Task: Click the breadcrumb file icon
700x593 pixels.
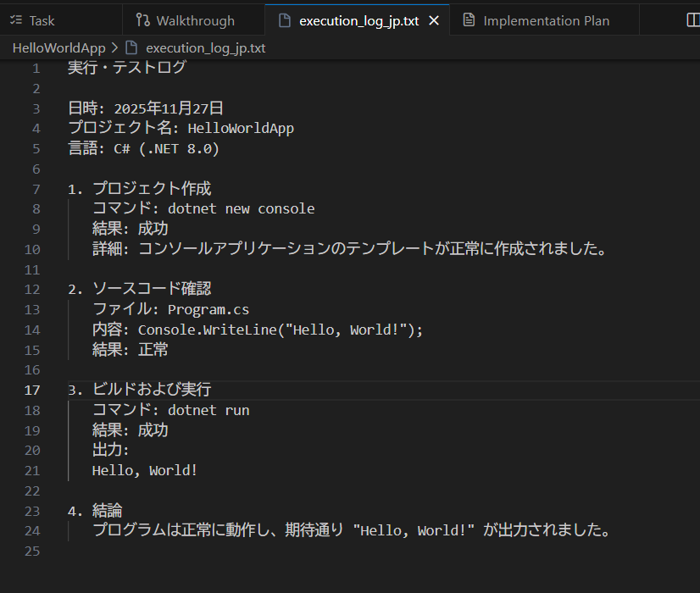Action: click(x=131, y=47)
